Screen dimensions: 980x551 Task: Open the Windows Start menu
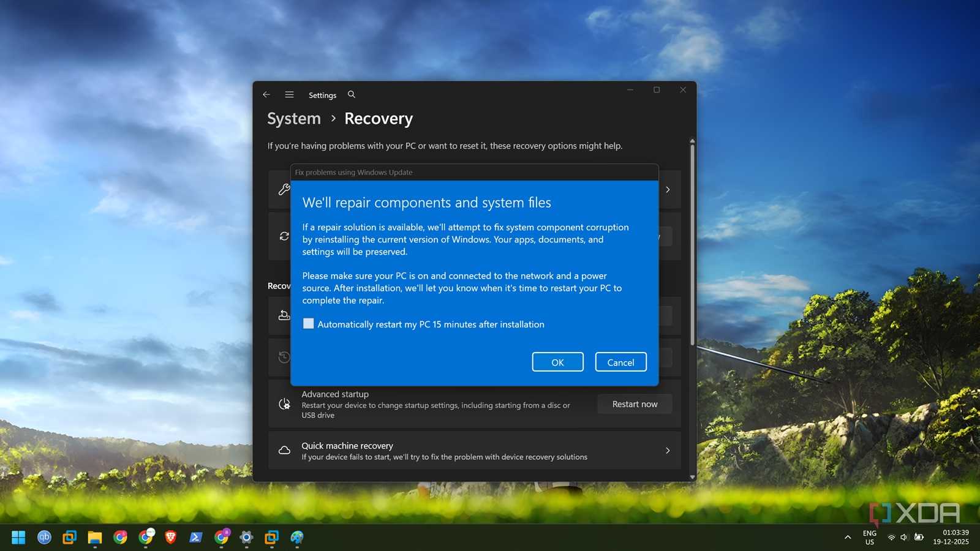(18, 538)
